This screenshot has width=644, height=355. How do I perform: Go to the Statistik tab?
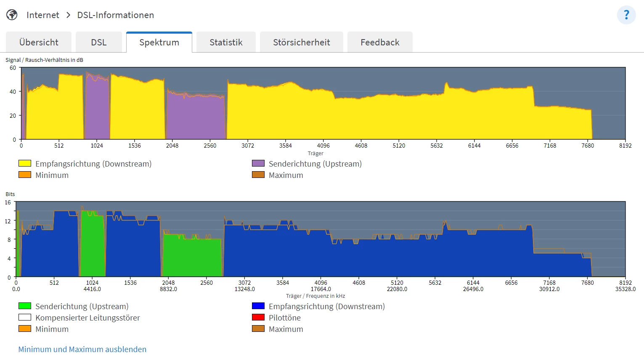pos(226,42)
